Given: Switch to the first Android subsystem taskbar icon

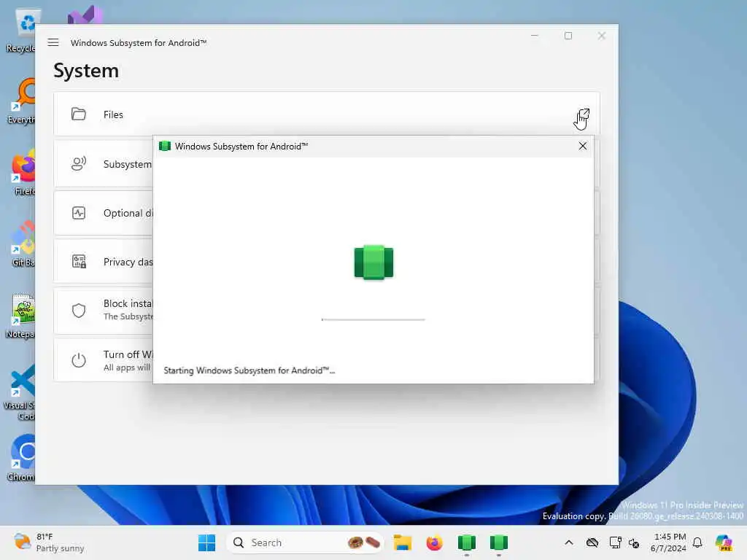Looking at the screenshot, I should tap(466, 542).
